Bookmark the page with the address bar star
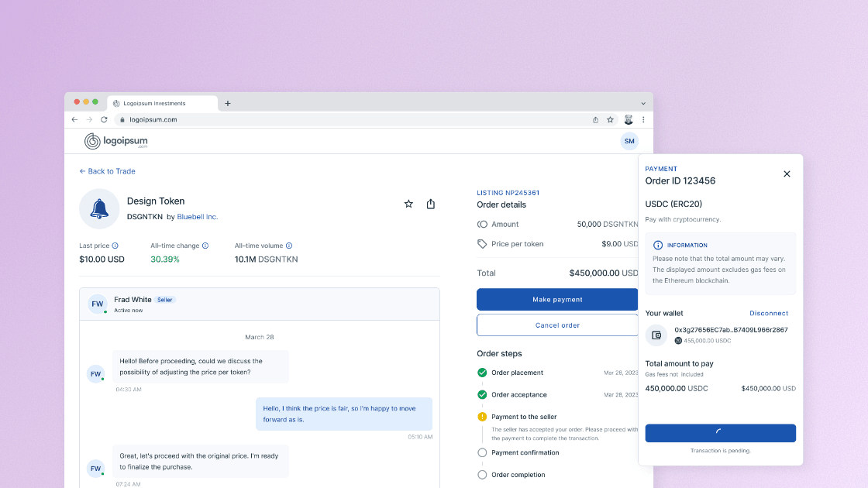The image size is (868, 488). pos(610,119)
